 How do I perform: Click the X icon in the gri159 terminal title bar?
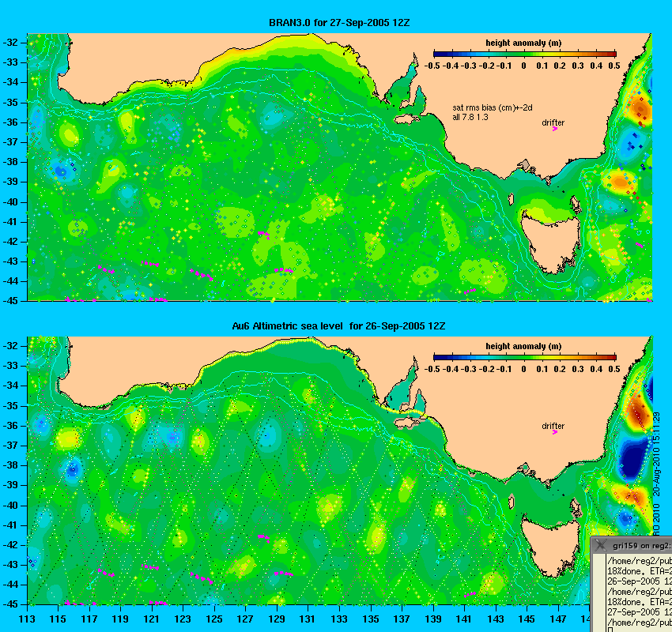click(x=601, y=545)
